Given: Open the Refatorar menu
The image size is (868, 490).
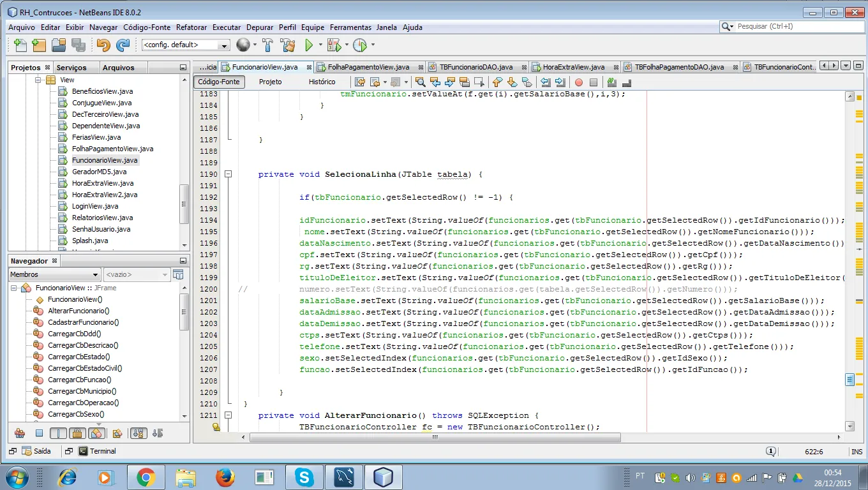Looking at the screenshot, I should click(191, 27).
